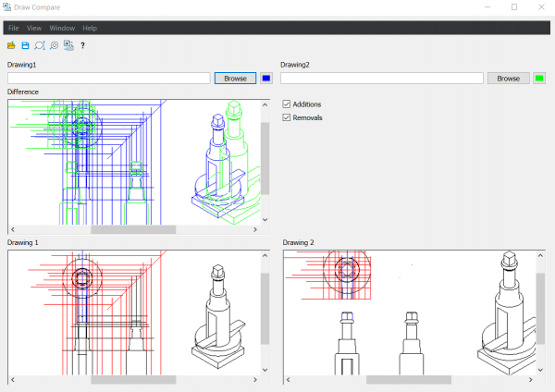Click the Drawing 1 view scroll-right arrow
The image size is (555, 392).
(255, 380)
